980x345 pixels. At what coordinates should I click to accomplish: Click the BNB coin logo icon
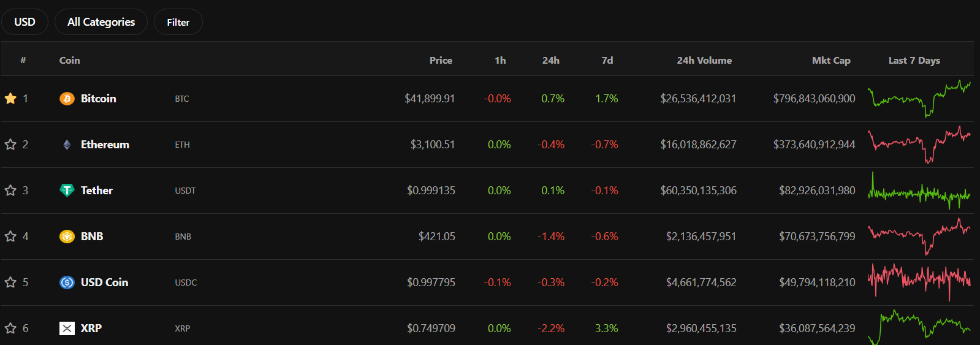(x=67, y=237)
